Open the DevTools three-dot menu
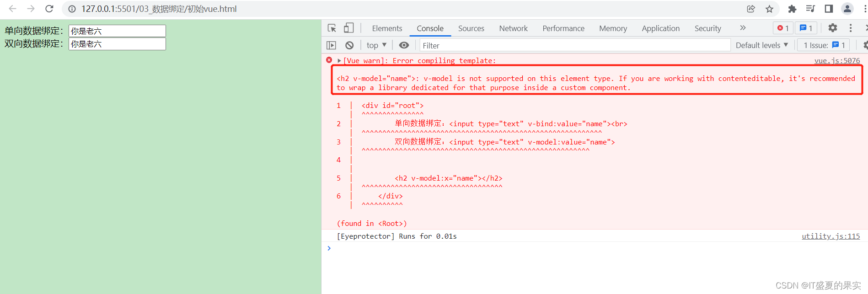Screen dimensions: 868x294 pyautogui.click(x=851, y=28)
